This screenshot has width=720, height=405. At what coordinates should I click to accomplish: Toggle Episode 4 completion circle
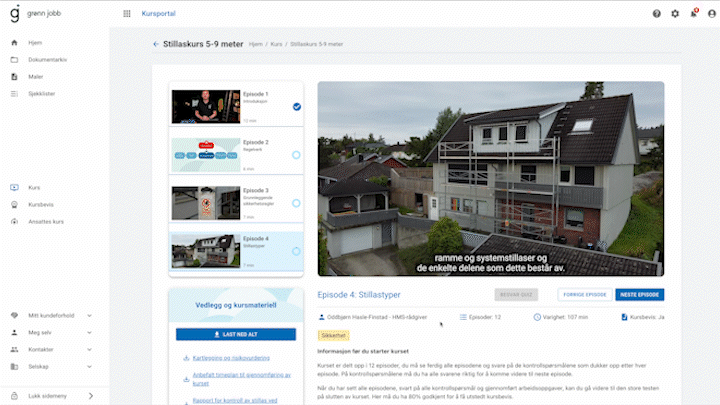[x=296, y=251]
